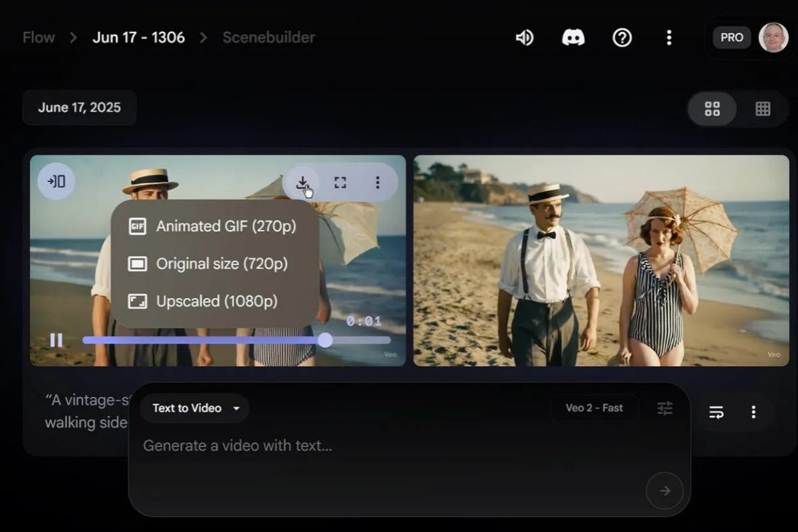Add left clip to scene icon
Image resolution: width=798 pixels, height=532 pixels.
57,181
